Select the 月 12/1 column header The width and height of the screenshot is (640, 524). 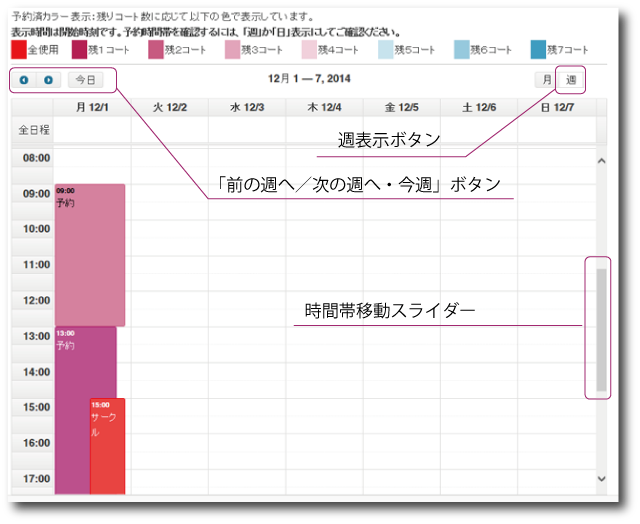click(92, 107)
